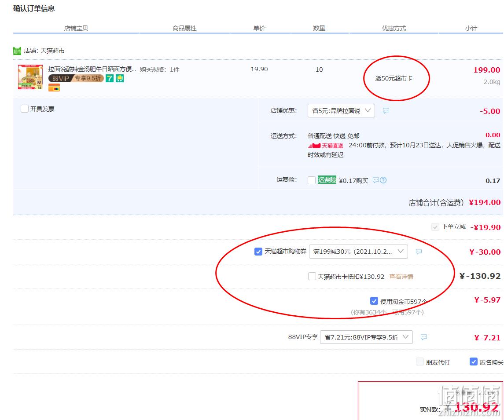Viewport: 504px width, 420px height.
Task: Open the 拉面说 product thumbnail image
Action: pos(30,77)
